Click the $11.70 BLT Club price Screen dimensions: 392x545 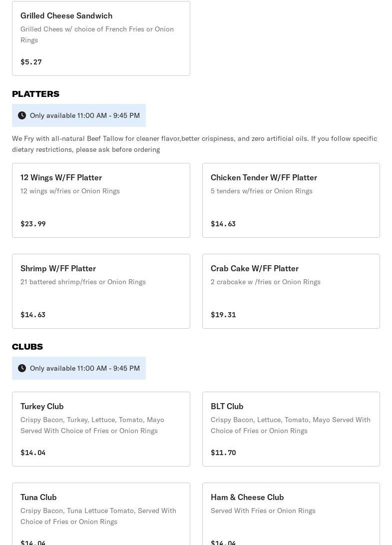click(223, 453)
